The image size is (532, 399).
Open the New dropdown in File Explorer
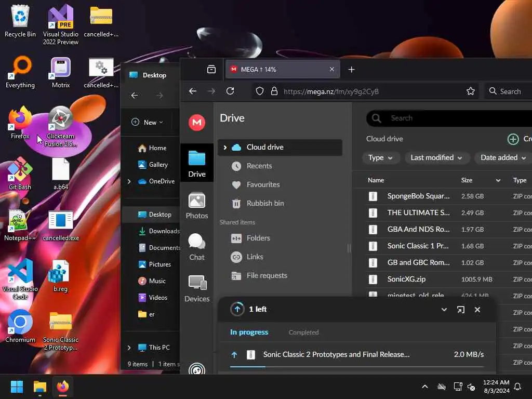pyautogui.click(x=147, y=122)
